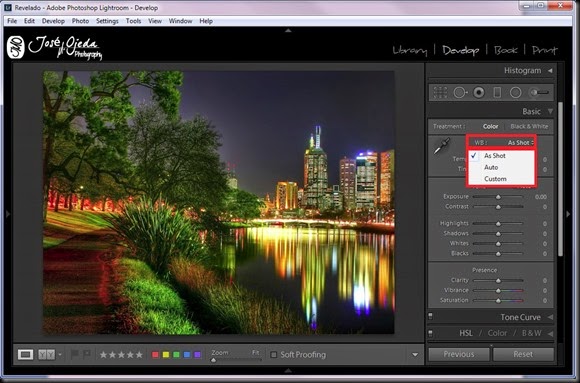
Task: Flag photo as Pick
Action: pyautogui.click(x=74, y=354)
